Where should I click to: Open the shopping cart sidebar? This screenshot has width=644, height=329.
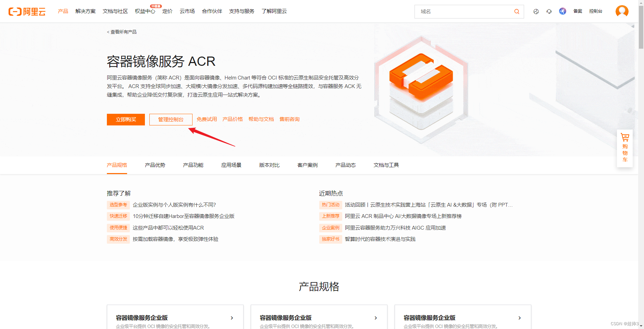625,148
